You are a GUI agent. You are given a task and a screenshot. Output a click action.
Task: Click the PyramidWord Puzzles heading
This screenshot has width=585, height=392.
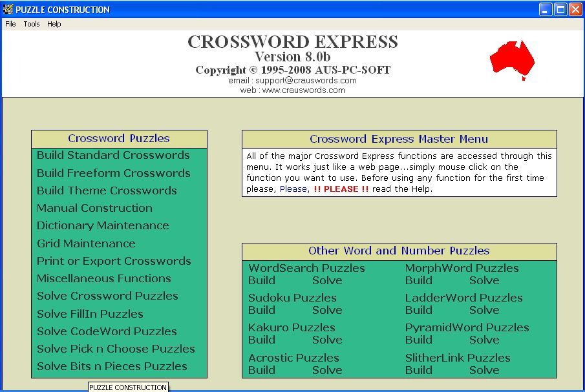pos(467,327)
